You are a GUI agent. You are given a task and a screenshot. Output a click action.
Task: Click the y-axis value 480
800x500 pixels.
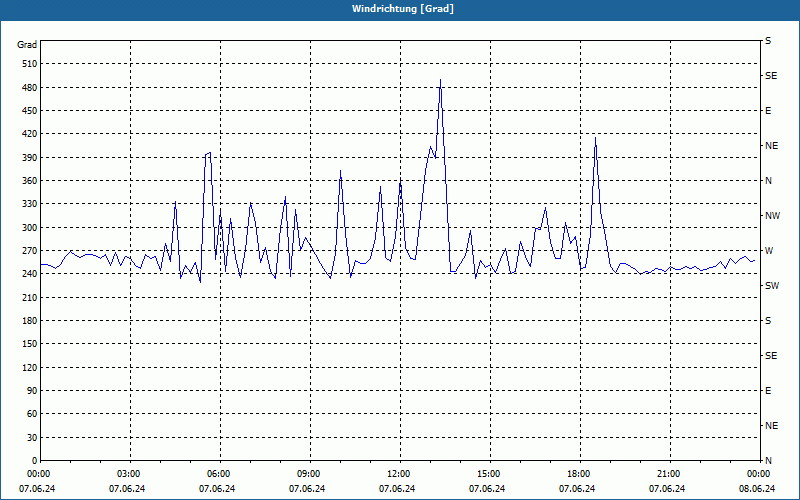pyautogui.click(x=30, y=88)
